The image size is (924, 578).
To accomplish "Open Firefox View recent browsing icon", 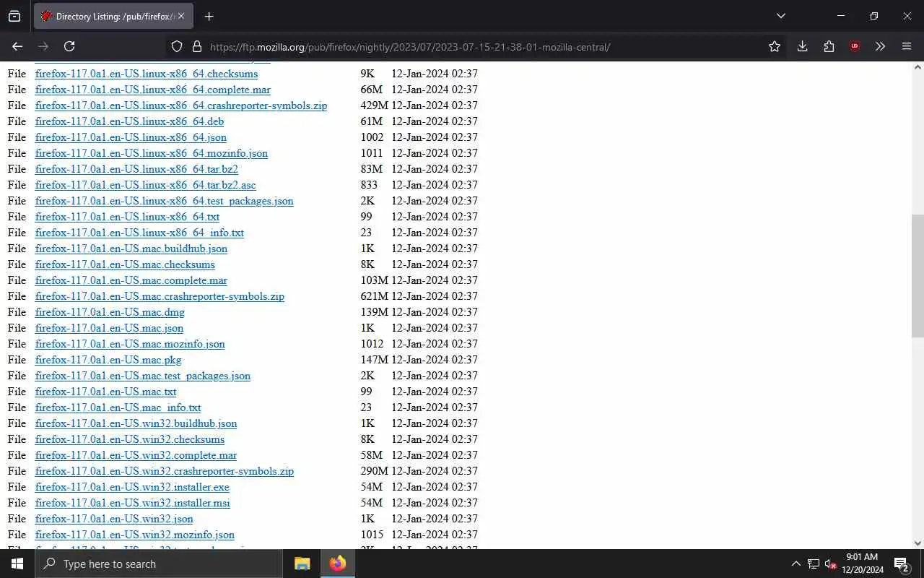I will 14,16.
